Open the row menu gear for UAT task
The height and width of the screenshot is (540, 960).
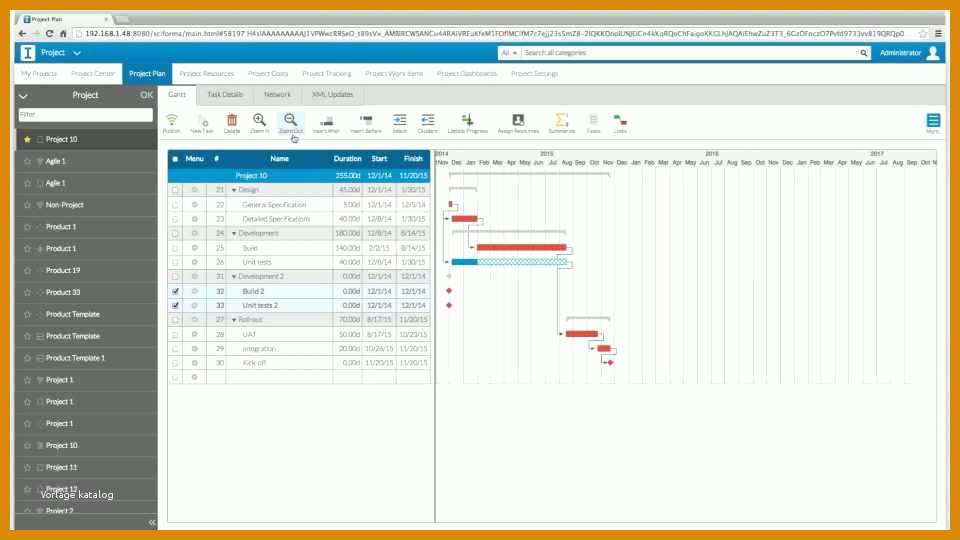click(x=195, y=334)
